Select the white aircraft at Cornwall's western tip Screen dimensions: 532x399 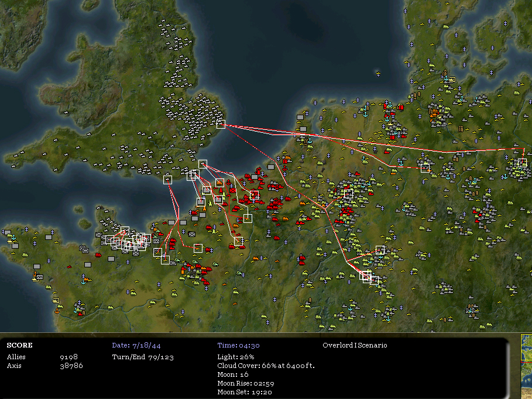13,166
